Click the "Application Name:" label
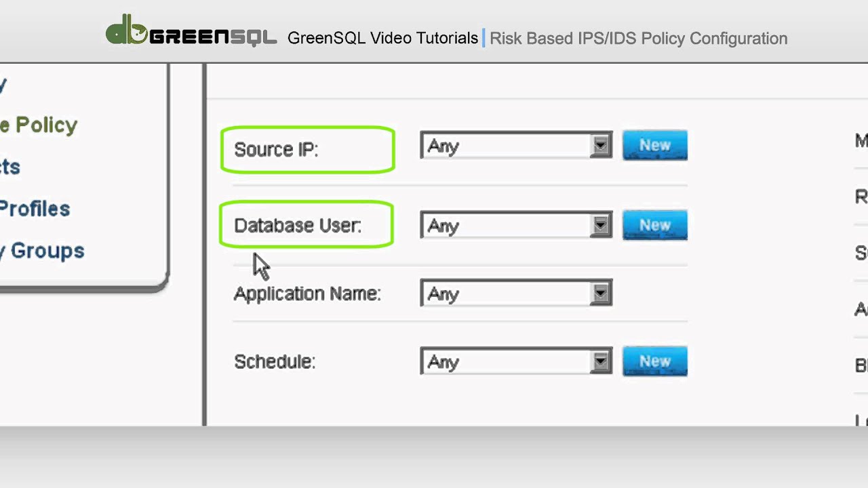This screenshot has width=868, height=488. [x=307, y=293]
